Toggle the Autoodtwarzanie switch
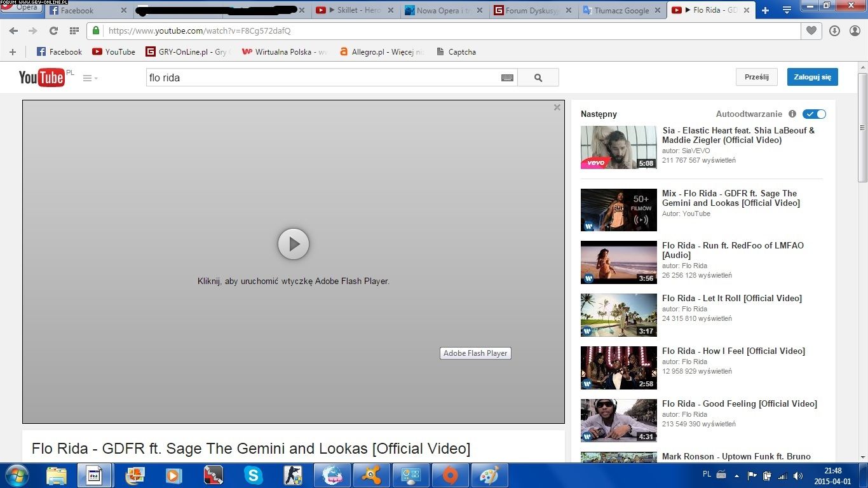This screenshot has width=868, height=488. [x=814, y=114]
